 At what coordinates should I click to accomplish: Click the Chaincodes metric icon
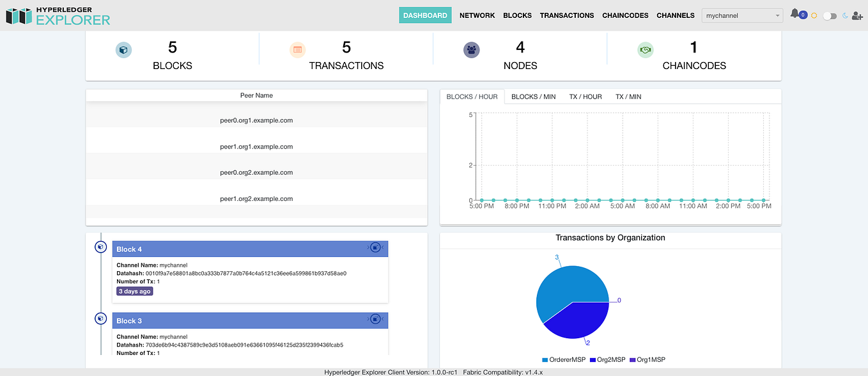646,49
